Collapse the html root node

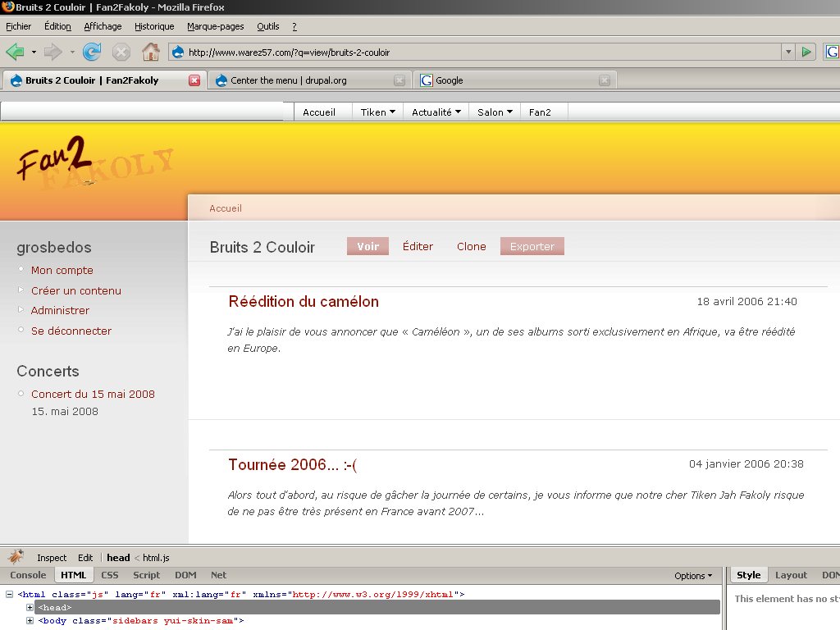coord(10,594)
